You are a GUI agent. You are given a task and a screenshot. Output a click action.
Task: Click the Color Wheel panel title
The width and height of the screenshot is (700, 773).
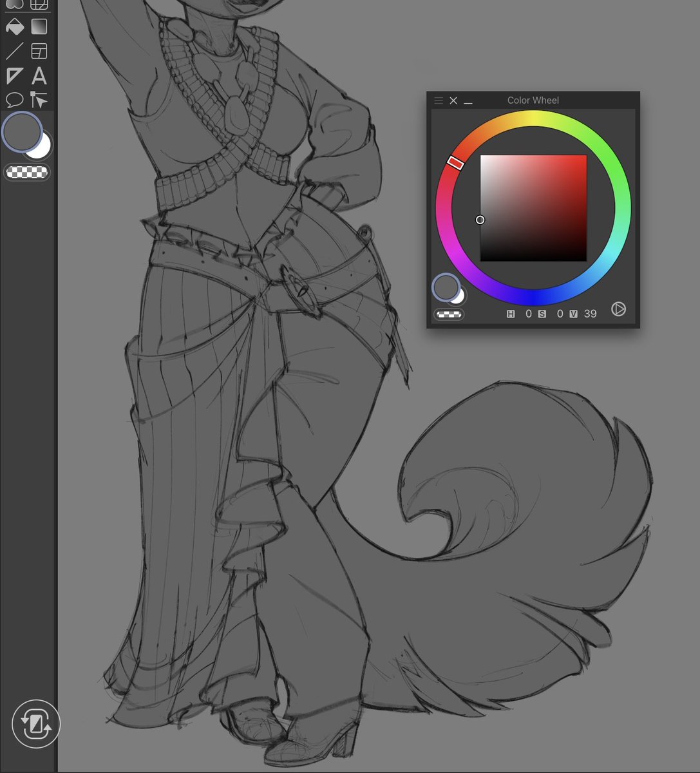pos(533,100)
